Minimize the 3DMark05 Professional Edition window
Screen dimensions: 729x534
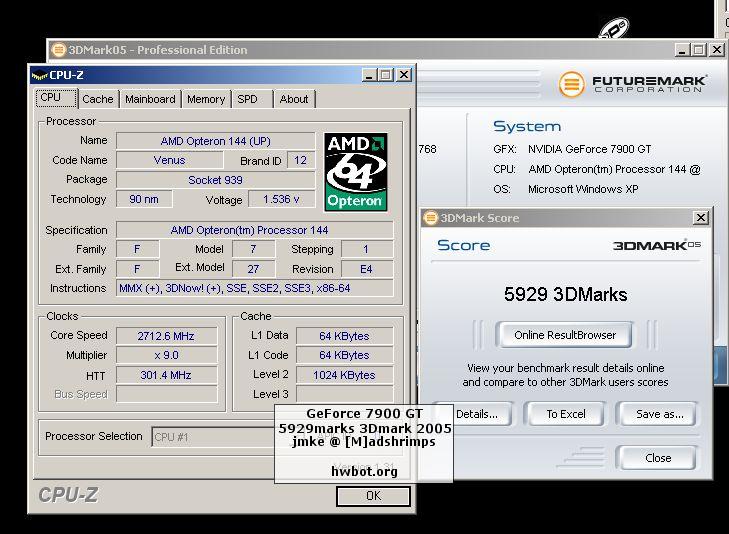682,50
